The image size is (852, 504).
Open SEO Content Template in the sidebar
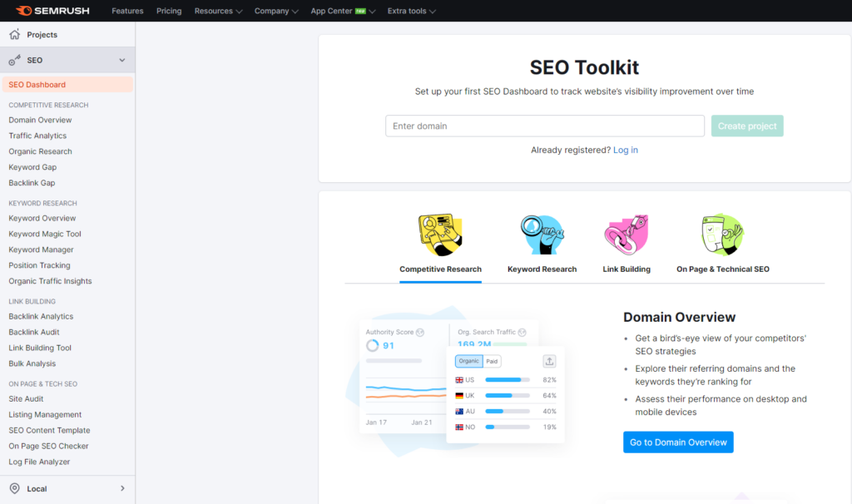49,431
